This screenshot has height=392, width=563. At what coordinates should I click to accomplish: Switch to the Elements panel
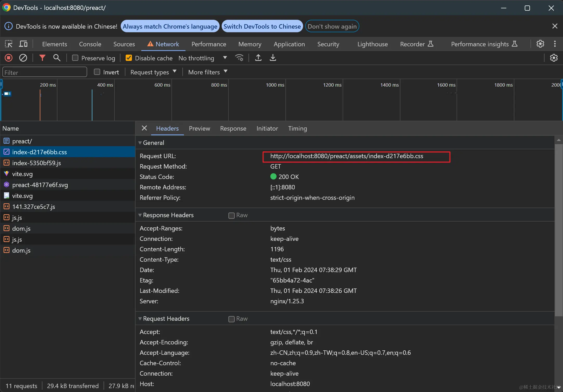pos(54,44)
